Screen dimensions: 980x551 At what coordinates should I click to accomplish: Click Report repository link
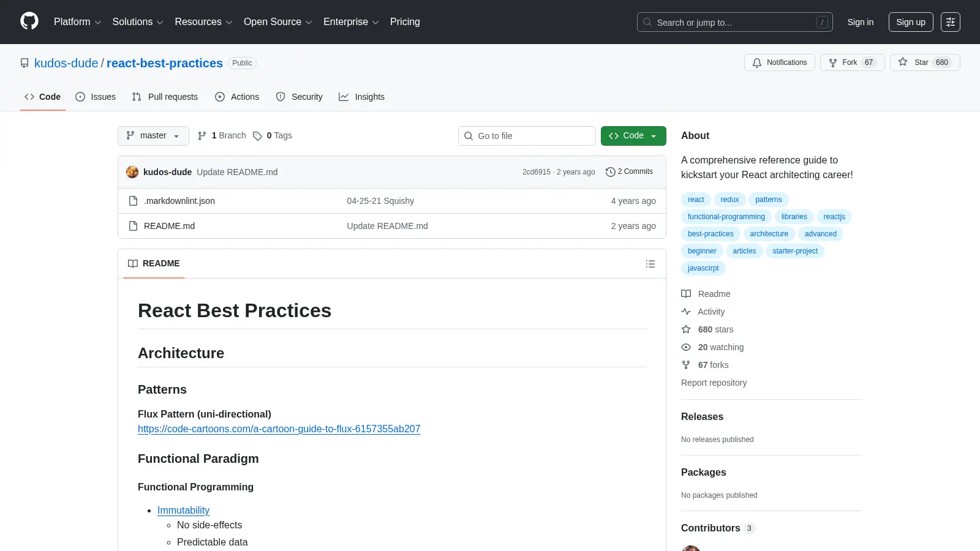click(714, 383)
